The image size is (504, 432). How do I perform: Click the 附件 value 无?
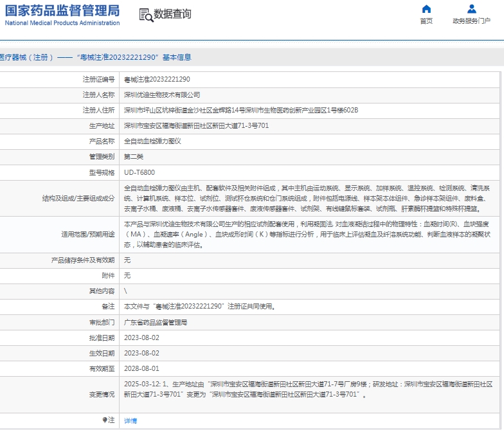click(127, 275)
